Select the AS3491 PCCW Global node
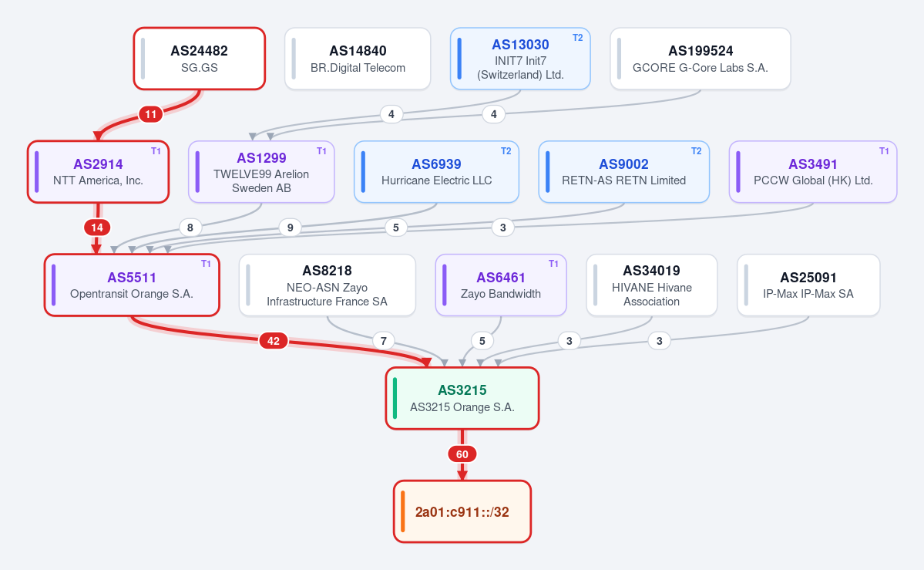Screen dimensions: 924x570 813,172
